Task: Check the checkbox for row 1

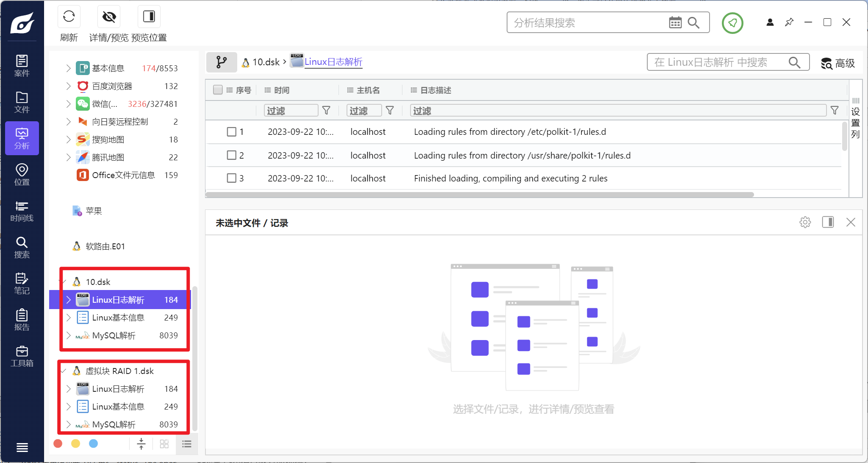Action: point(231,131)
